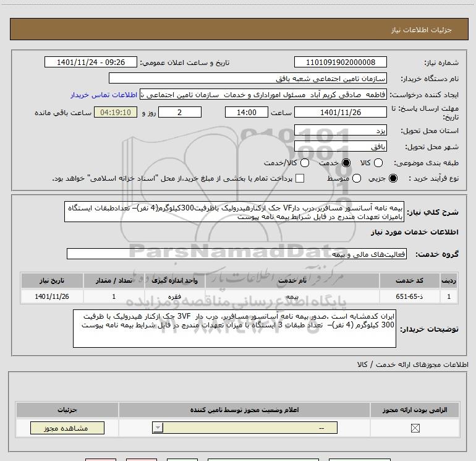The width and height of the screenshot is (476, 461).
Task: Click the مشاهده مجوز button
Action: coord(67,428)
